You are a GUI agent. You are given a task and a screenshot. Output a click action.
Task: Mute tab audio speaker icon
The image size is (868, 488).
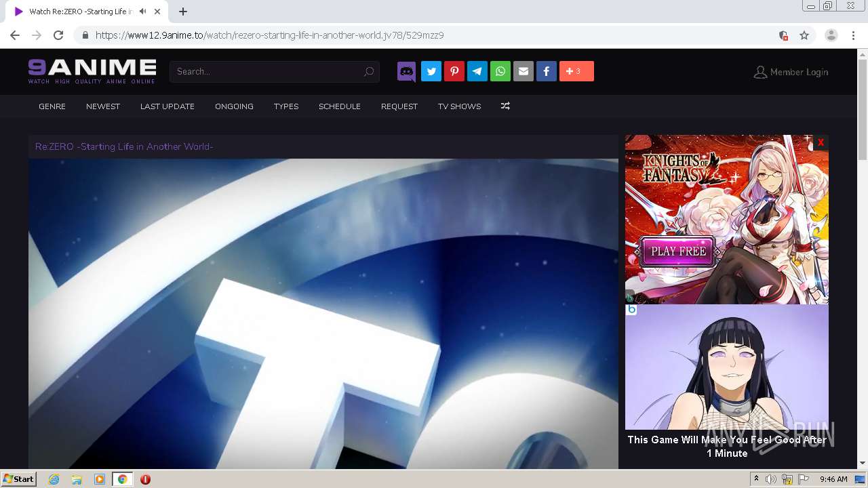pyautogui.click(x=142, y=12)
